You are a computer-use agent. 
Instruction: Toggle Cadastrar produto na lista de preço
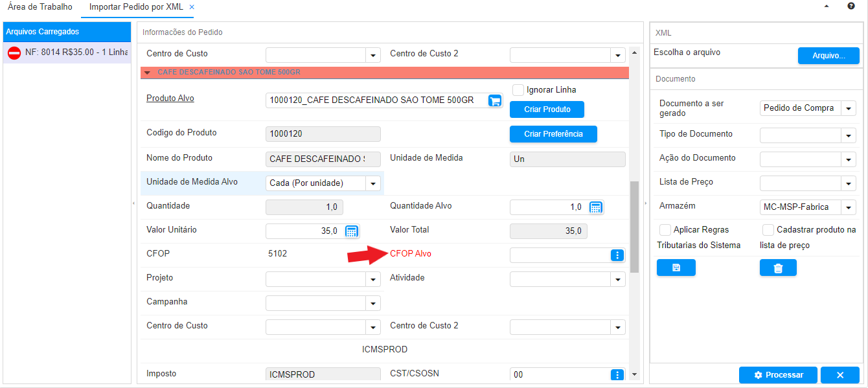(x=768, y=230)
